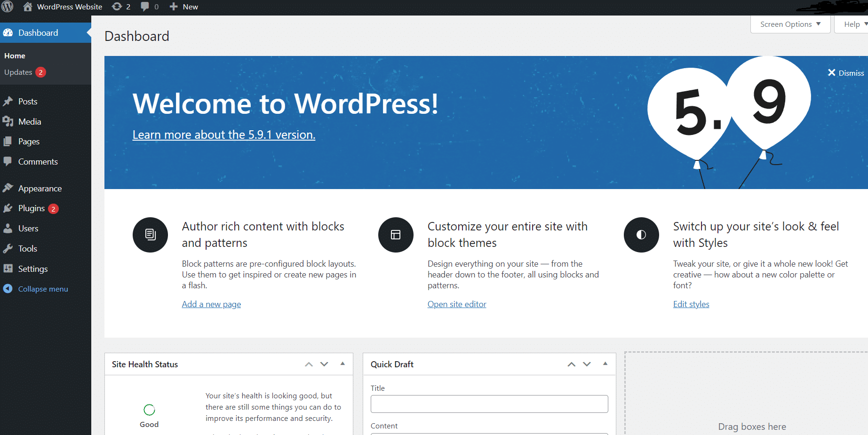The image size is (868, 435).
Task: Click the Add a new page link
Action: pos(211,304)
